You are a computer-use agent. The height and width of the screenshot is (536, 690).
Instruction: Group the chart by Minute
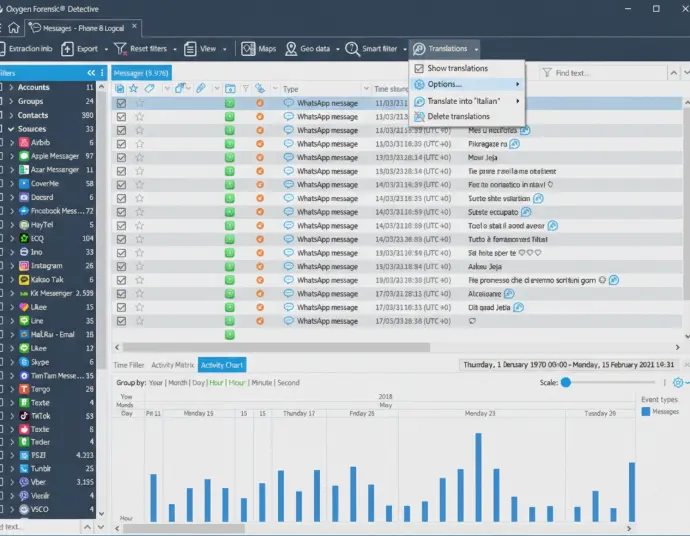point(262,383)
